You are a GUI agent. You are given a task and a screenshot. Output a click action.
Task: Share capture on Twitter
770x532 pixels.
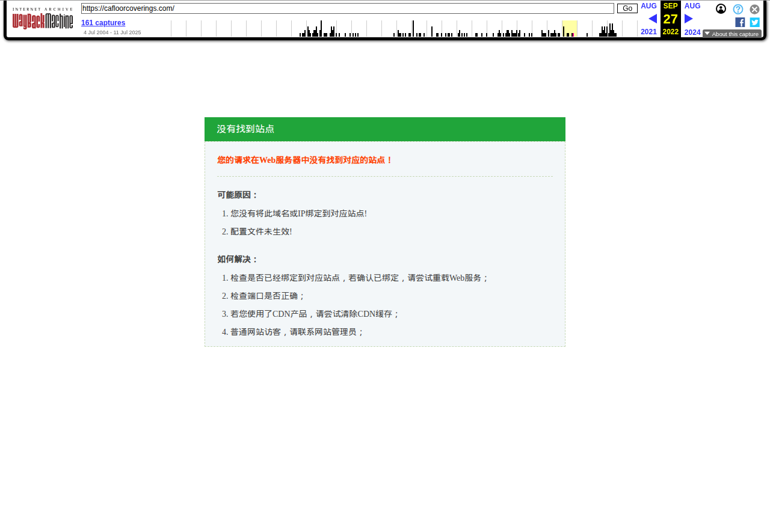click(x=754, y=22)
